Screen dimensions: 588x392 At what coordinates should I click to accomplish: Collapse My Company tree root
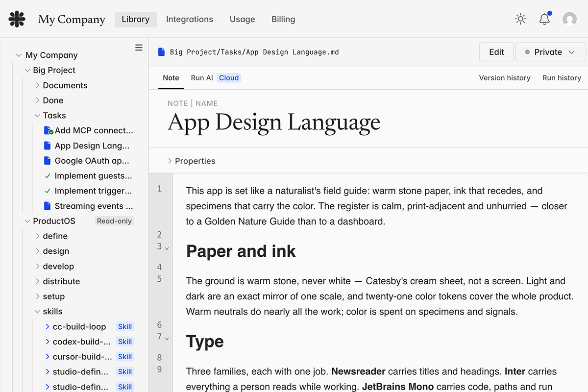[19, 55]
